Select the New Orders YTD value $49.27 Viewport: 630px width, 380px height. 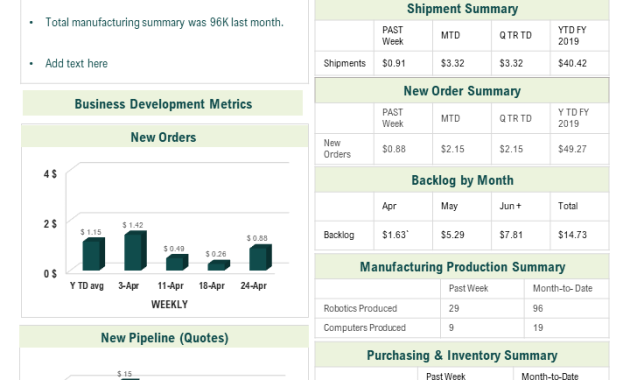[x=573, y=149]
